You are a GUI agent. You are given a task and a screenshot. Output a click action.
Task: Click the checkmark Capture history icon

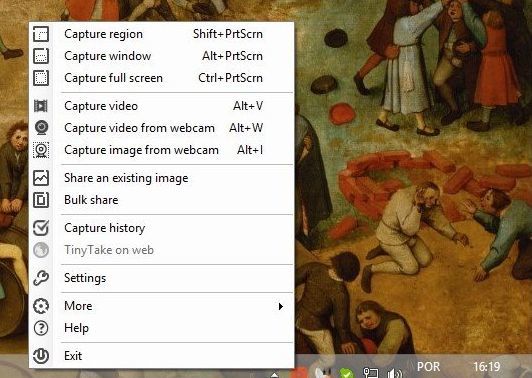coord(41,228)
